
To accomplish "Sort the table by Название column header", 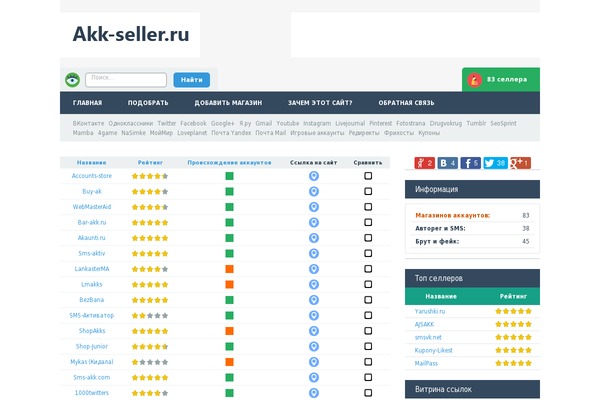I will (91, 163).
